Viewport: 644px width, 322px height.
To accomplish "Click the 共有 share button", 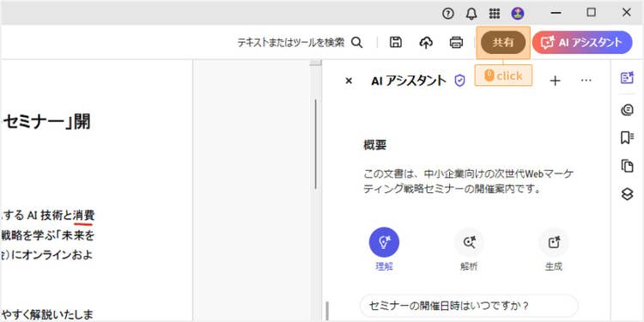I will click(x=503, y=42).
